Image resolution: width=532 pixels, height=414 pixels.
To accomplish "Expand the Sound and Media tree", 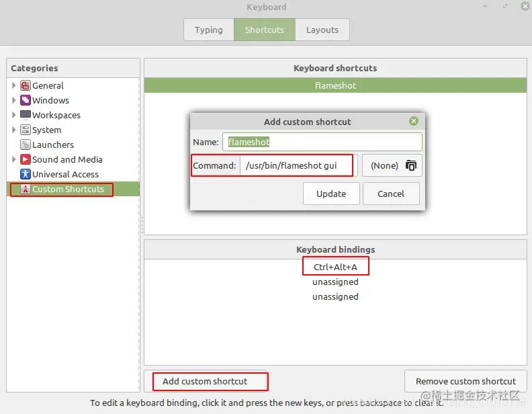I will pos(13,159).
